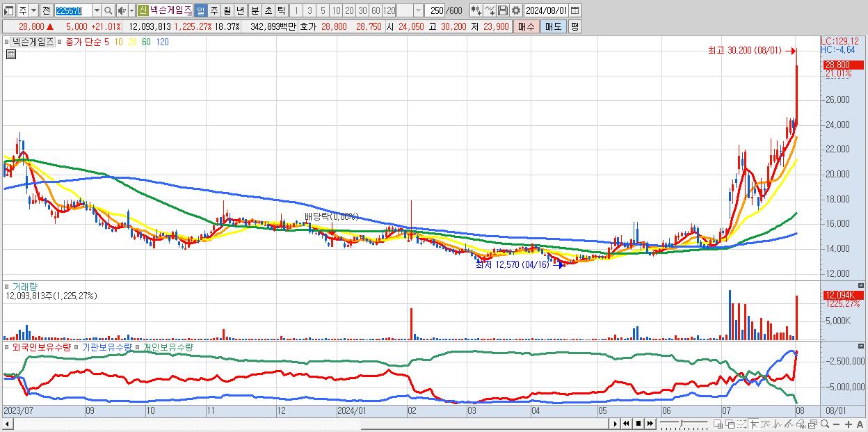This screenshot has width=868, height=432.
Task: Zoom out chart with minus icon
Action: pos(837,424)
